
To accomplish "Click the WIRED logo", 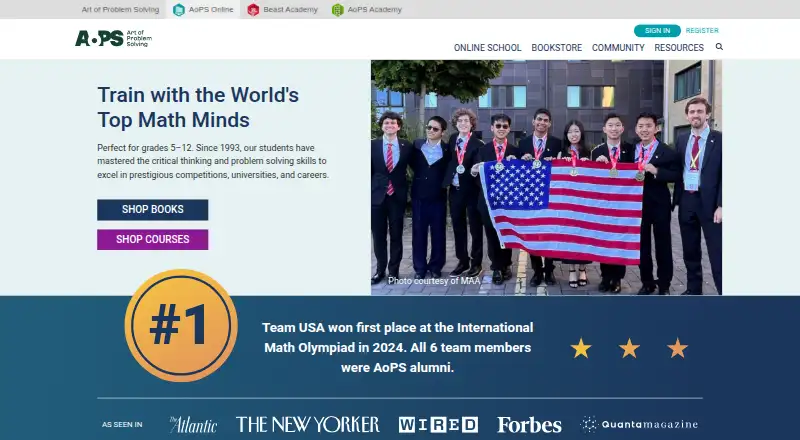I will [x=438, y=425].
